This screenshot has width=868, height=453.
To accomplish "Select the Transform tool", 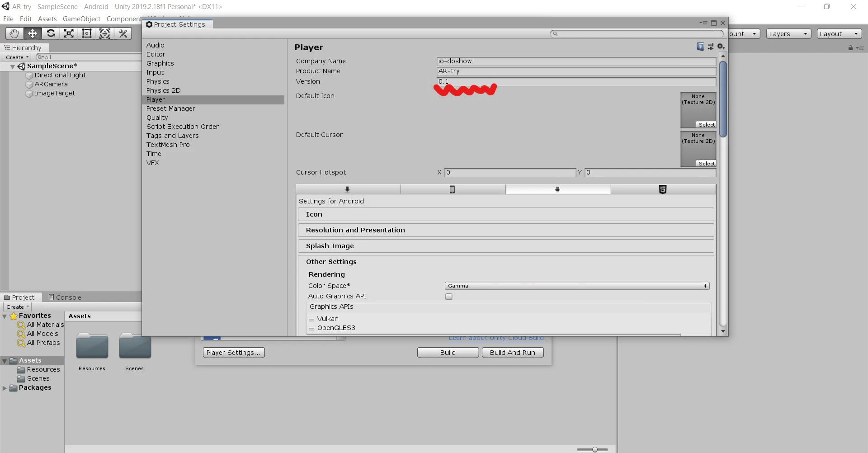I will pos(105,33).
